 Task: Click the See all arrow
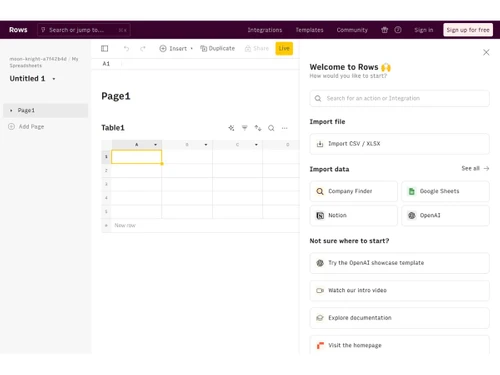click(486, 169)
